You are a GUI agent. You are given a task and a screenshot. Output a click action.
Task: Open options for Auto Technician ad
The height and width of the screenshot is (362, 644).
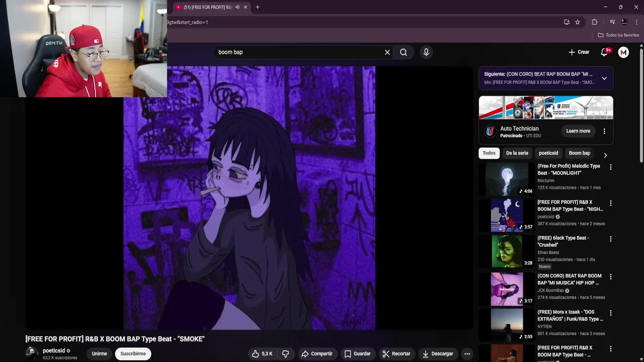[604, 131]
